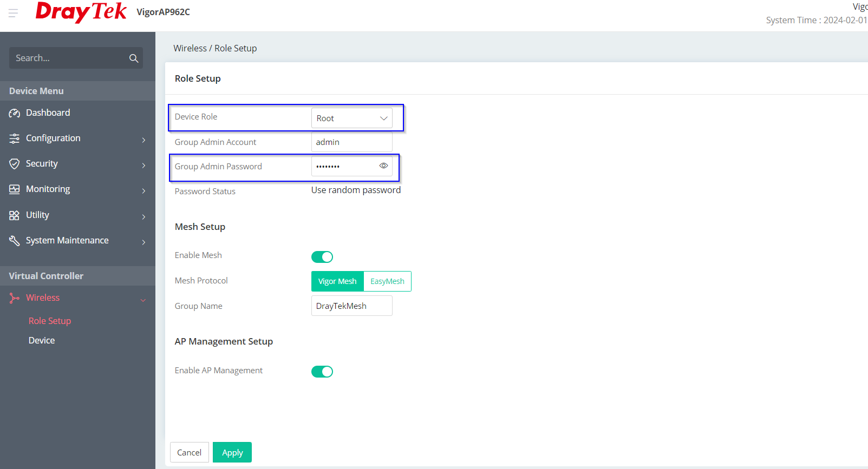This screenshot has width=868, height=469.
Task: Click the Utility grid icon
Action: coord(15,215)
